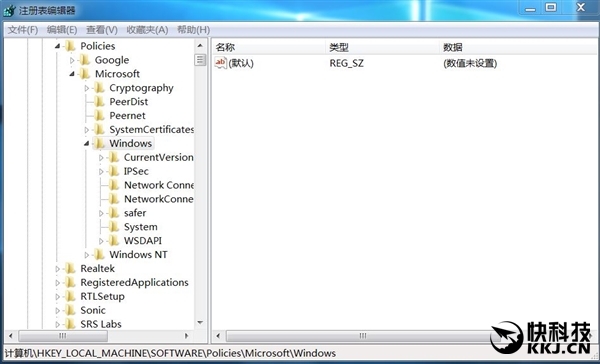Expand the RegisteredApplications key
The height and width of the screenshot is (364, 600).
[57, 282]
